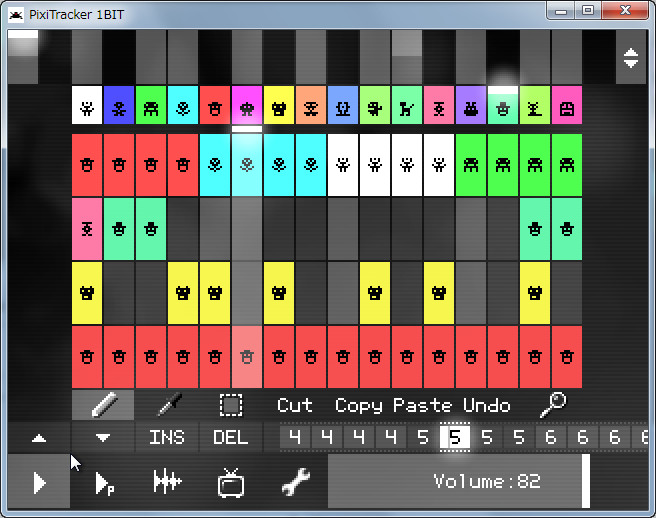This screenshot has width=656, height=518.
Task: Pick the lime green instrument beside light blue
Action: point(375,105)
